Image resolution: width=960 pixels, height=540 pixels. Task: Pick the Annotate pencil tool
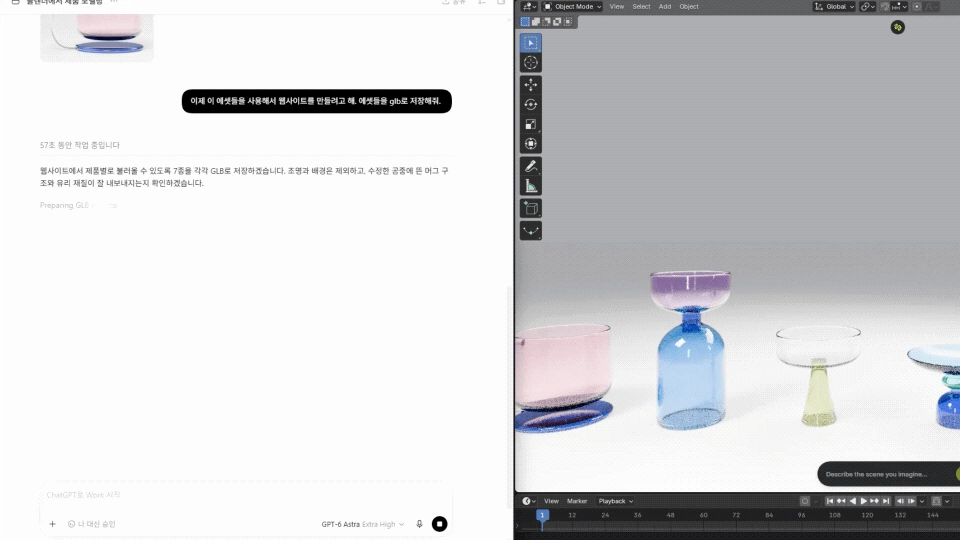[531, 167]
